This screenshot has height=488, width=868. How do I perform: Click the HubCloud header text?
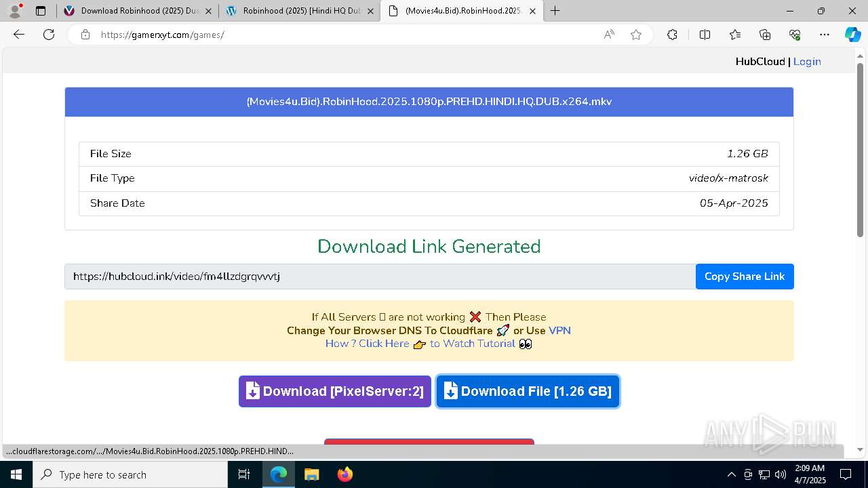(x=760, y=62)
